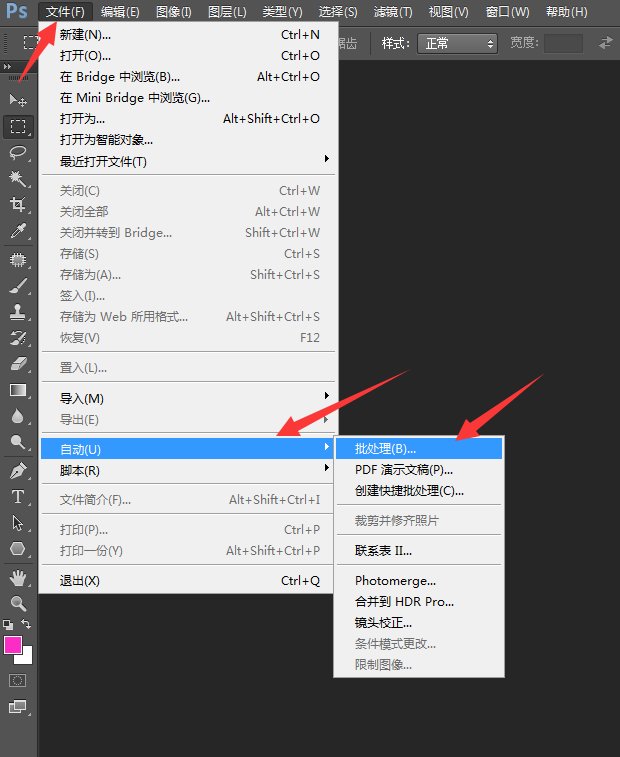Image resolution: width=620 pixels, height=757 pixels.
Task: Choose 打开为智能对象... menu entry
Action: click(x=187, y=140)
